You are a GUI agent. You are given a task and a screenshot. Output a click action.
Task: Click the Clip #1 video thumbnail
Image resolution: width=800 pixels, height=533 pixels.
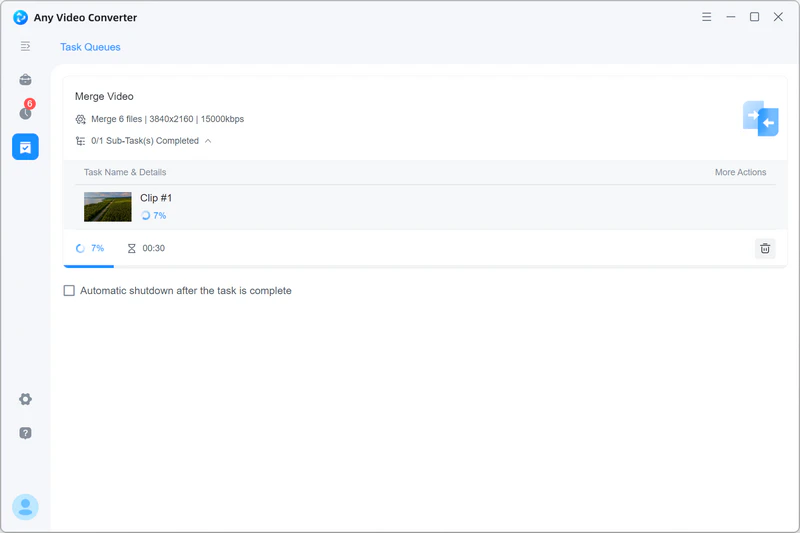click(108, 207)
